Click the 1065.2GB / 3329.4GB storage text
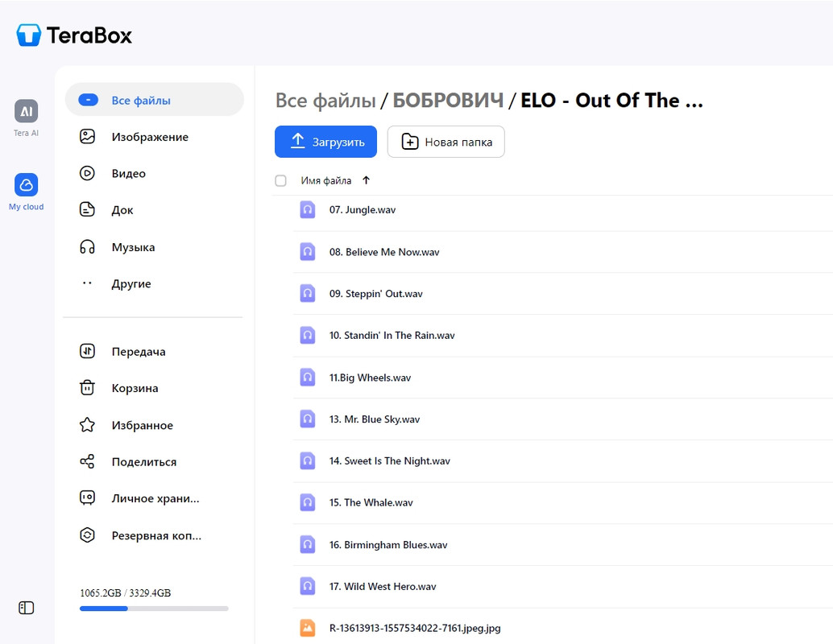The width and height of the screenshot is (833, 644). 126,593
